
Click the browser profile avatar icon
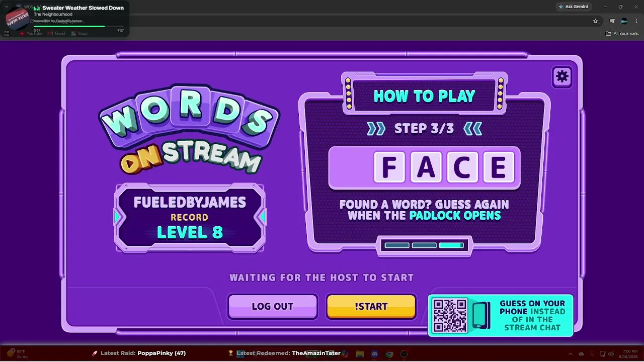624,21
